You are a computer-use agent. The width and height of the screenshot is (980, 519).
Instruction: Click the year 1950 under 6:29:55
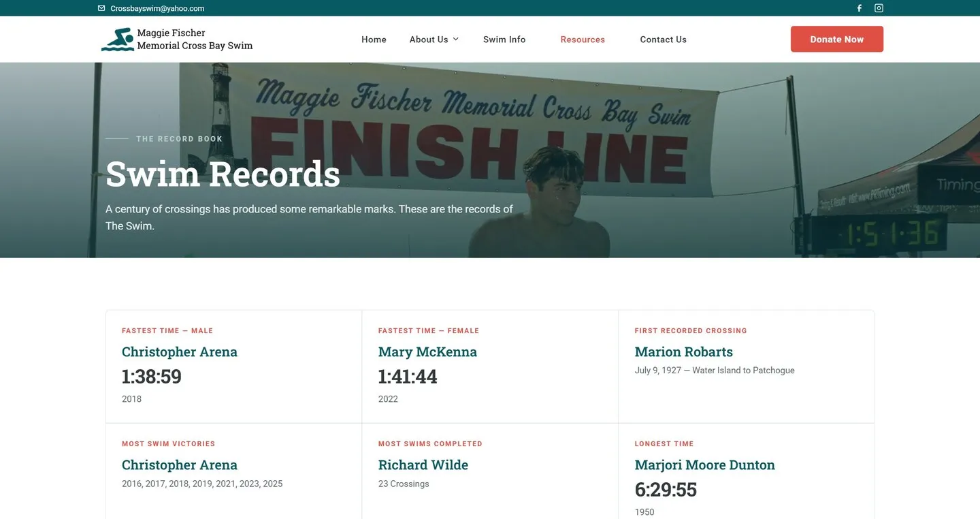[x=644, y=512]
